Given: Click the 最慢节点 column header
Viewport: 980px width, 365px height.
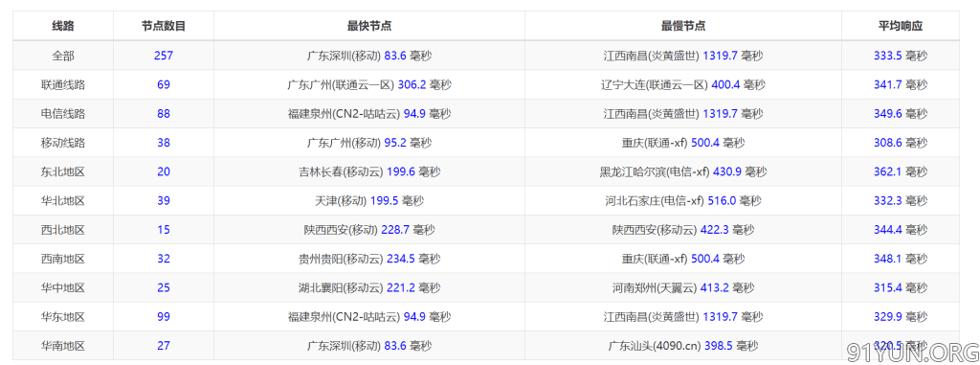Looking at the screenshot, I should (x=683, y=26).
